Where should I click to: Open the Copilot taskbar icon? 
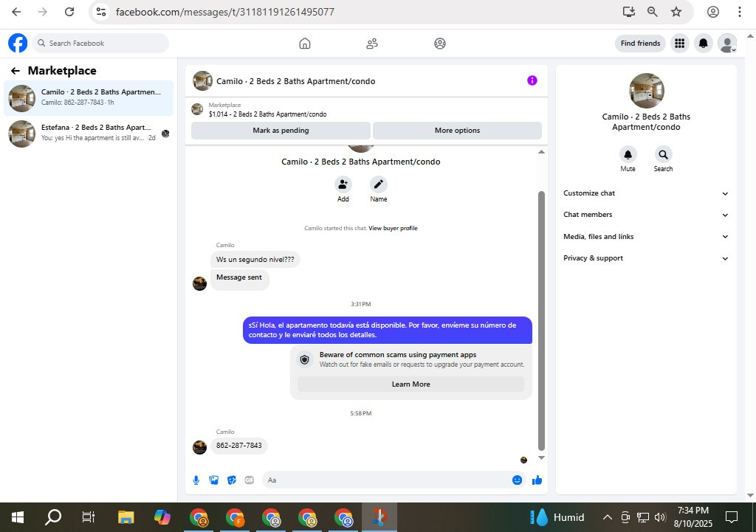click(x=162, y=517)
